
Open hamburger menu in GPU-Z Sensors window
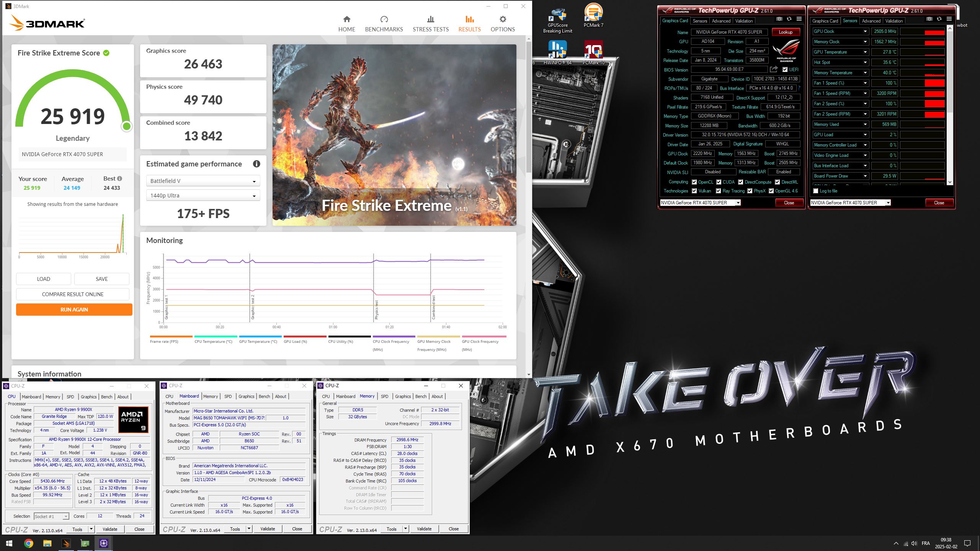click(x=949, y=19)
